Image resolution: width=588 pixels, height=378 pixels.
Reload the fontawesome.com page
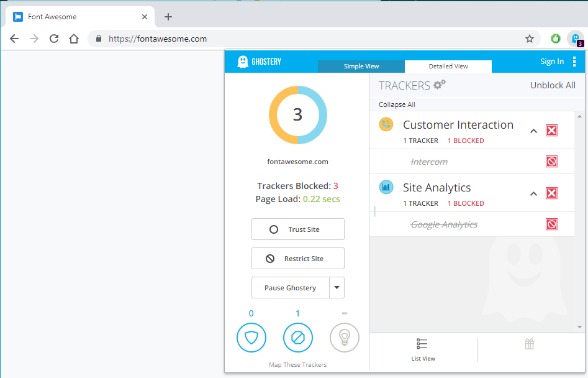click(54, 39)
